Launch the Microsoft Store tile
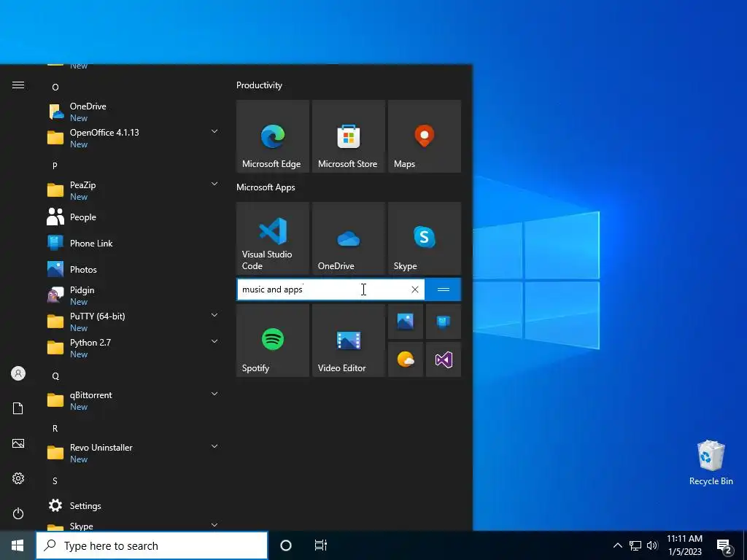The image size is (747, 560). (348, 136)
